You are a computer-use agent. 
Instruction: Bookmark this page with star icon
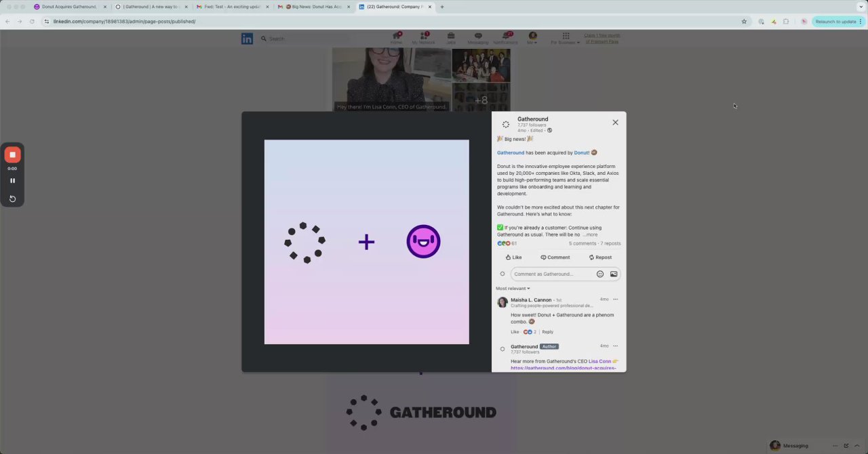[744, 21]
